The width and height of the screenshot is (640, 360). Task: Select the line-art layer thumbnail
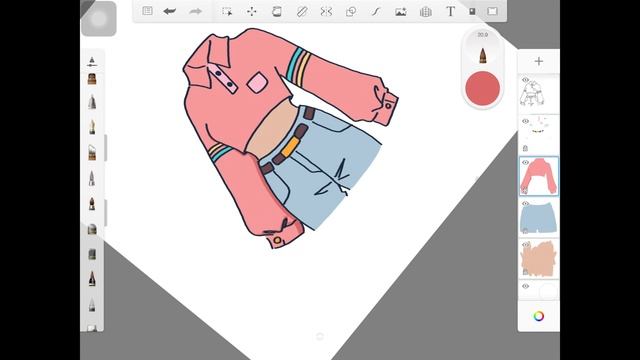pyautogui.click(x=539, y=94)
